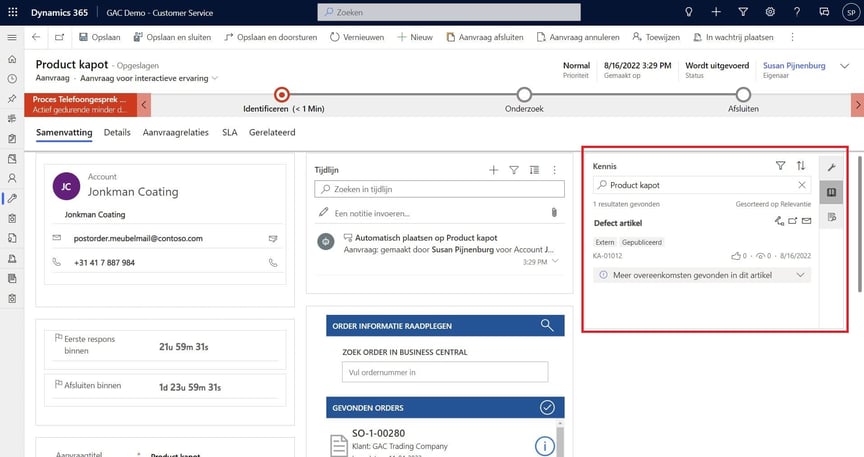Click Aanvraag afsluiten

click(484, 37)
